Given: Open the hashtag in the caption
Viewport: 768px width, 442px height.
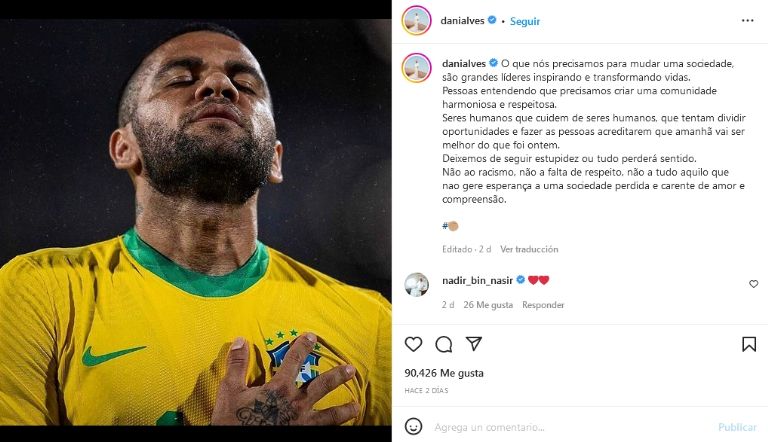Looking at the screenshot, I should point(450,226).
